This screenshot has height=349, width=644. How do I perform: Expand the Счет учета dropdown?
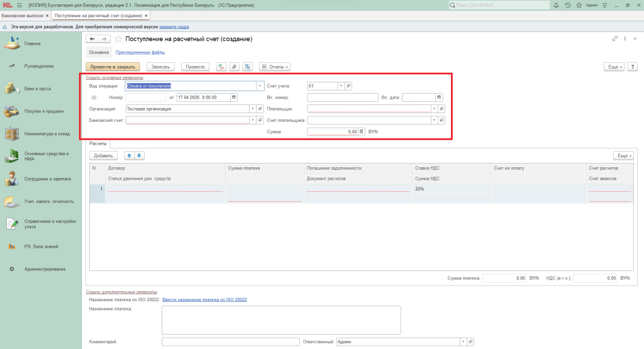(x=341, y=86)
